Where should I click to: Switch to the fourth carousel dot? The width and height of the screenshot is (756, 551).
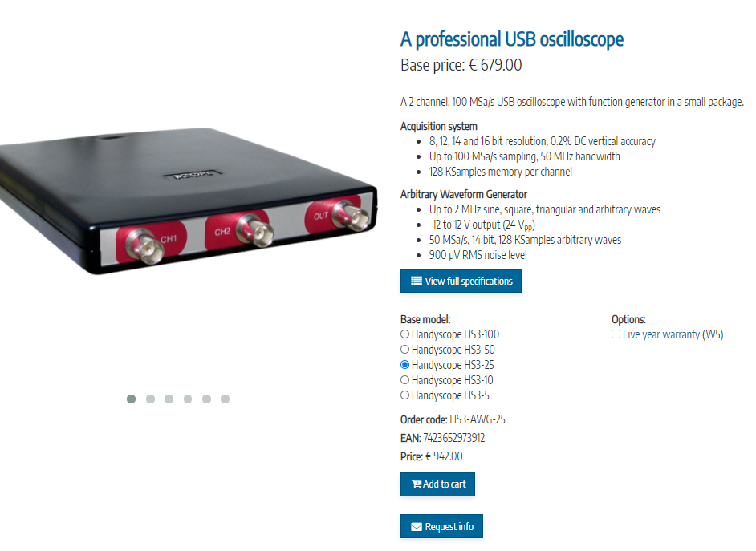click(x=188, y=399)
